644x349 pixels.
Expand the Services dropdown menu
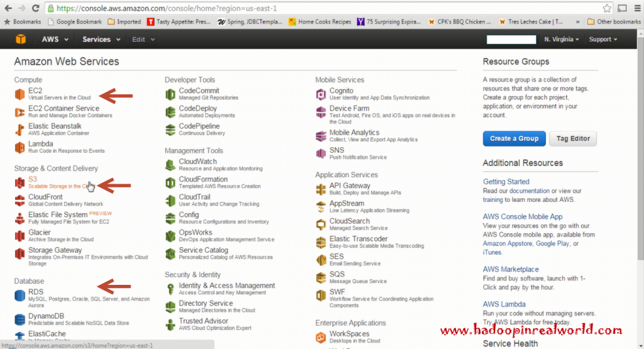tap(101, 40)
